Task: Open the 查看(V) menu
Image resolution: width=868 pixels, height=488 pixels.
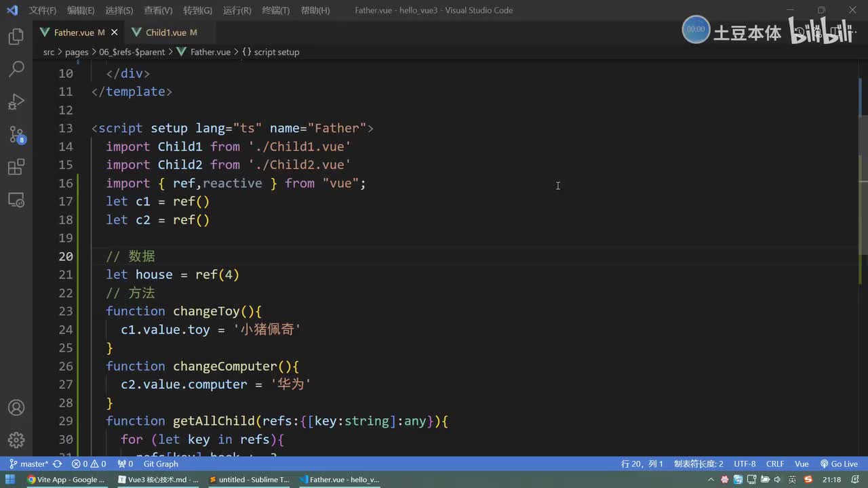Action: tap(158, 11)
